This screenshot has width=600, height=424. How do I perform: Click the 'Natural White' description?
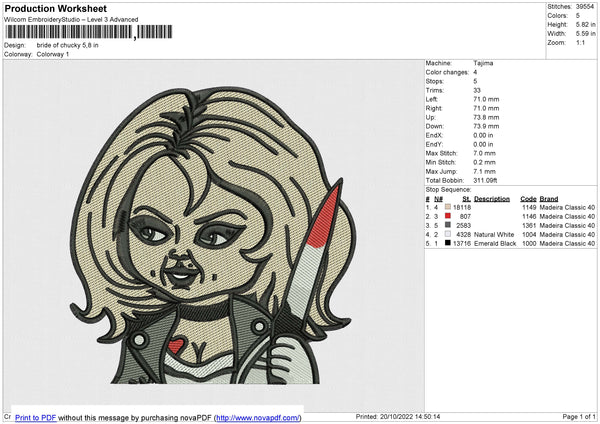point(494,235)
